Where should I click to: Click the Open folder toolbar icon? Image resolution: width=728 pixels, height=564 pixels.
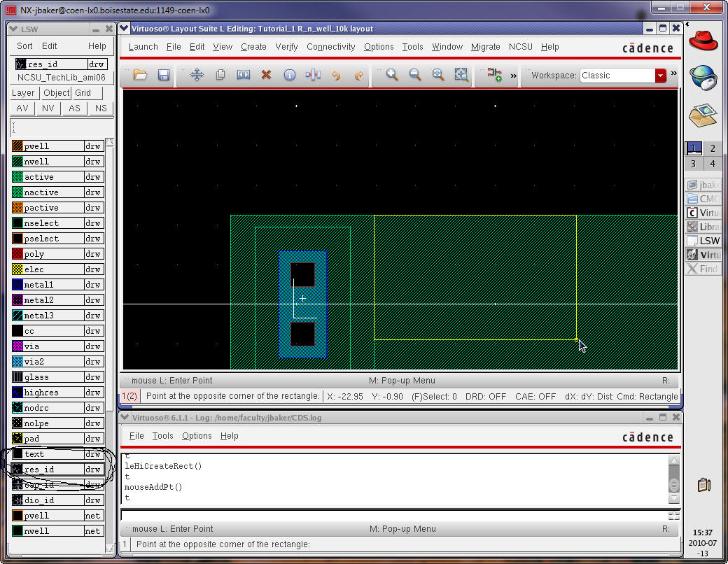coord(140,75)
